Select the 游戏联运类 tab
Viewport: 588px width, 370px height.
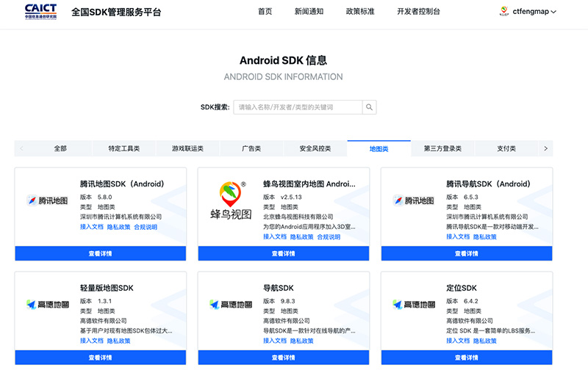(188, 149)
